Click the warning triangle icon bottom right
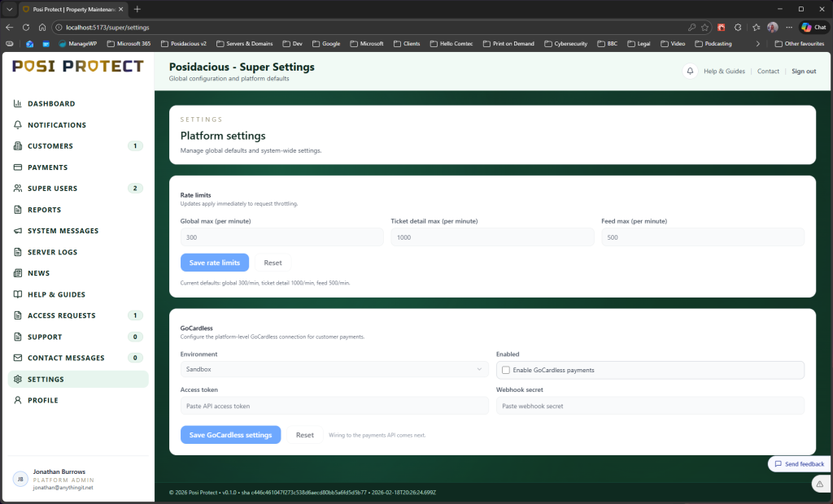 pyautogui.click(x=820, y=484)
